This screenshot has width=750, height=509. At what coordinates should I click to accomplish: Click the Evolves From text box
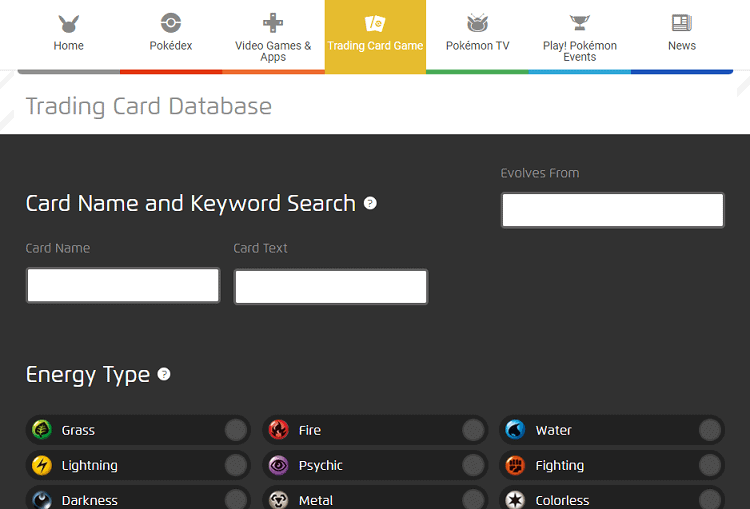[x=612, y=210]
